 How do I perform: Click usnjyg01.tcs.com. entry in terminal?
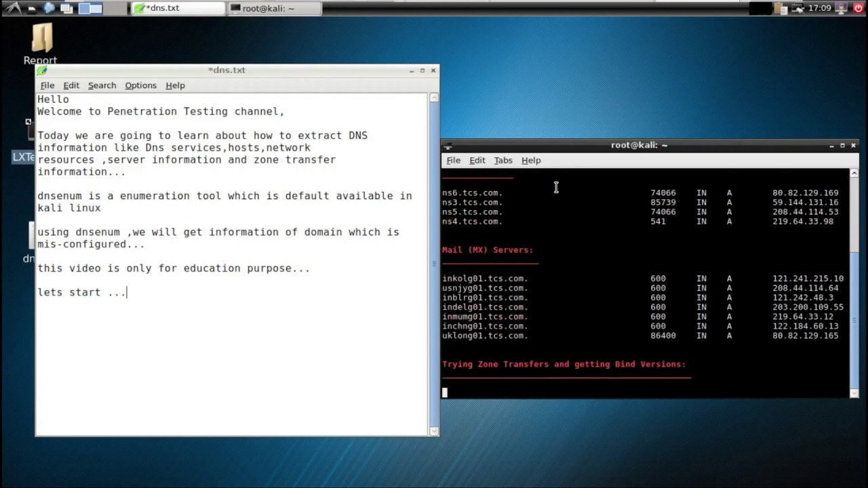(x=485, y=288)
